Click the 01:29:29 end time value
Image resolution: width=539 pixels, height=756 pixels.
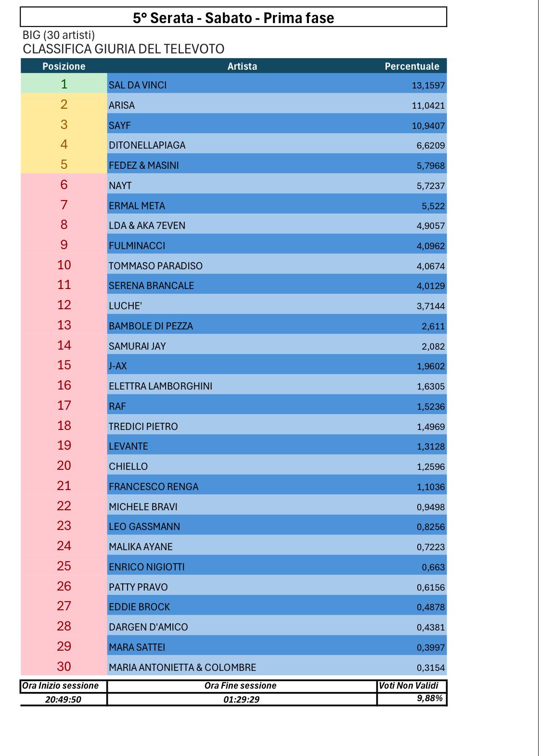(241, 699)
